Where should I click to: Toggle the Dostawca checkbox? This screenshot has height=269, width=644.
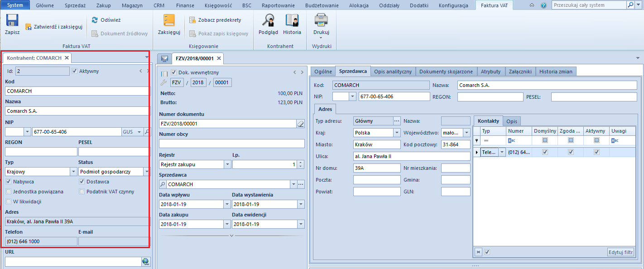(82, 182)
